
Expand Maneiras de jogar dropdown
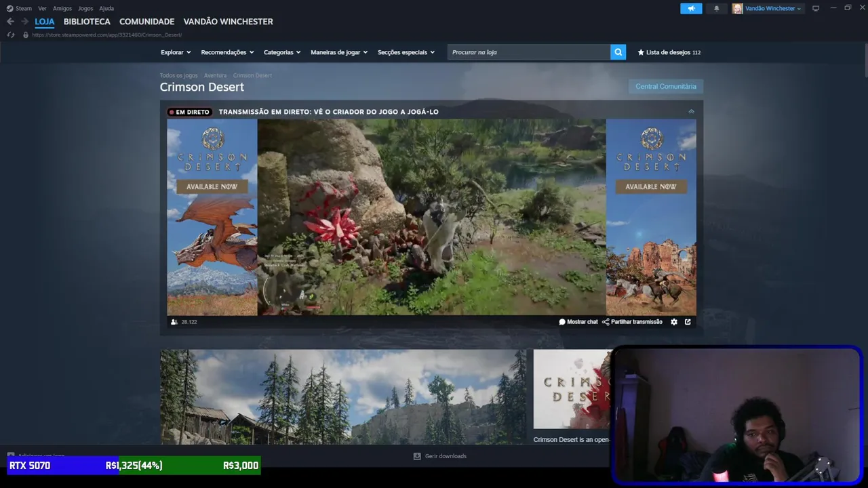tap(339, 52)
